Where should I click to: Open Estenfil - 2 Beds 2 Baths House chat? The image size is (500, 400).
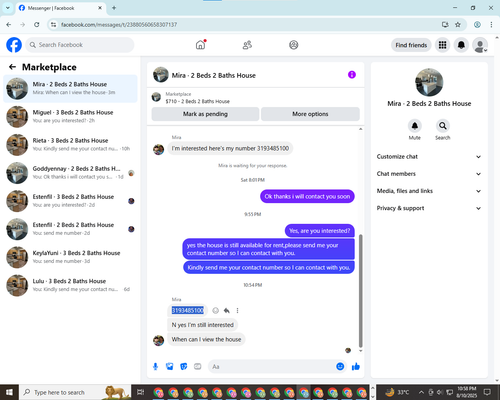(x=70, y=229)
